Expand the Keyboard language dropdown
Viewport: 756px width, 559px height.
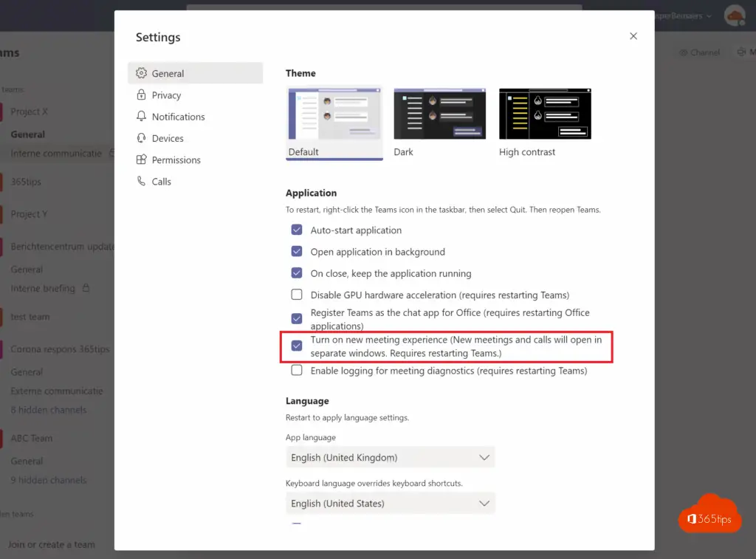click(390, 504)
